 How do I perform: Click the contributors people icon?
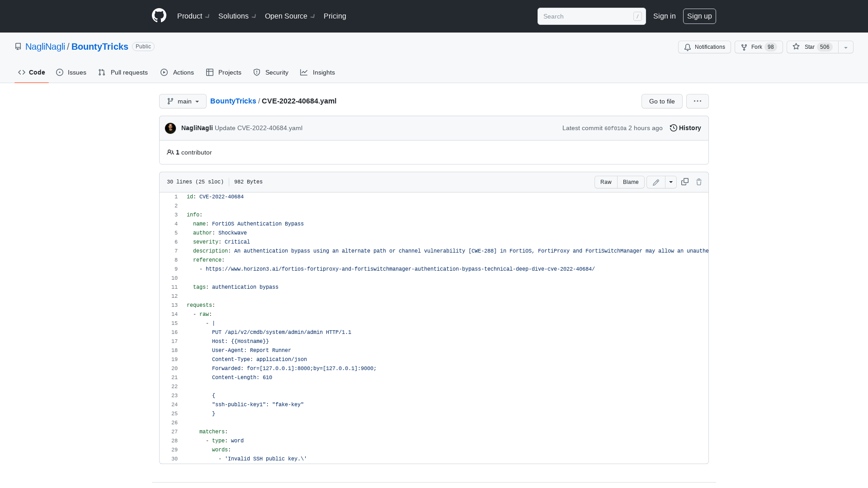tap(170, 152)
